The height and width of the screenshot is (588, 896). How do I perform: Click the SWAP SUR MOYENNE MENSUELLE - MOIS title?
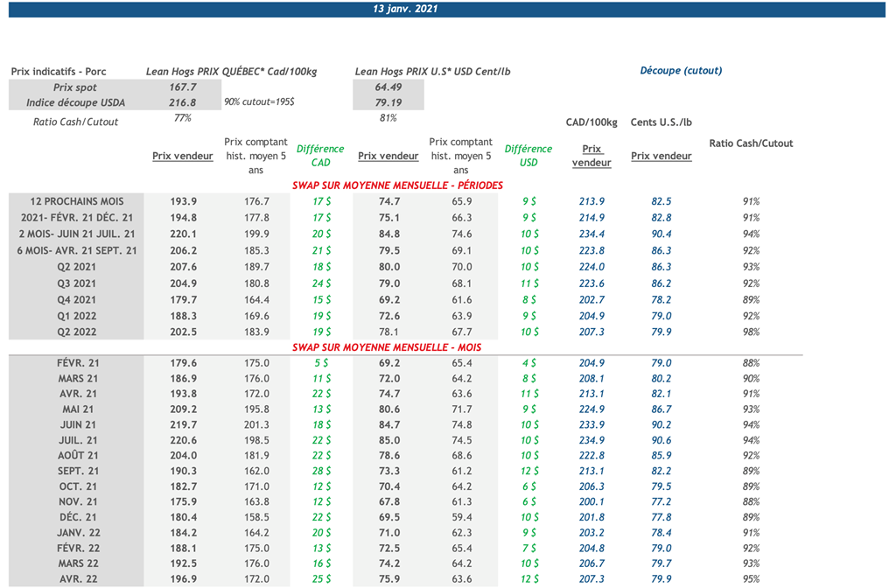point(386,347)
